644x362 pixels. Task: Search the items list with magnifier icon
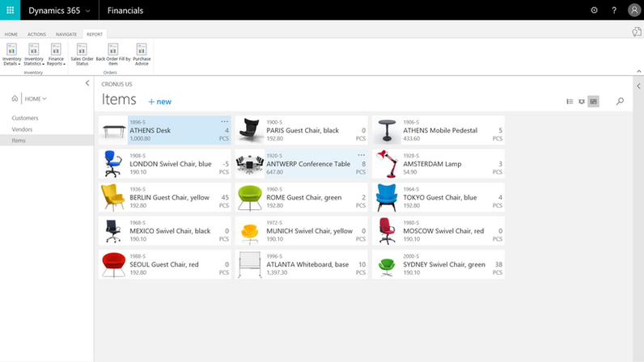click(x=620, y=102)
